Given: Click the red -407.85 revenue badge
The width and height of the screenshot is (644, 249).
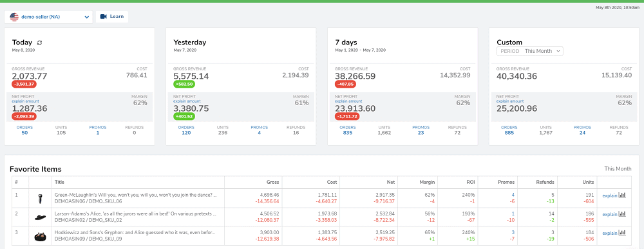Looking at the screenshot, I should point(345,84).
